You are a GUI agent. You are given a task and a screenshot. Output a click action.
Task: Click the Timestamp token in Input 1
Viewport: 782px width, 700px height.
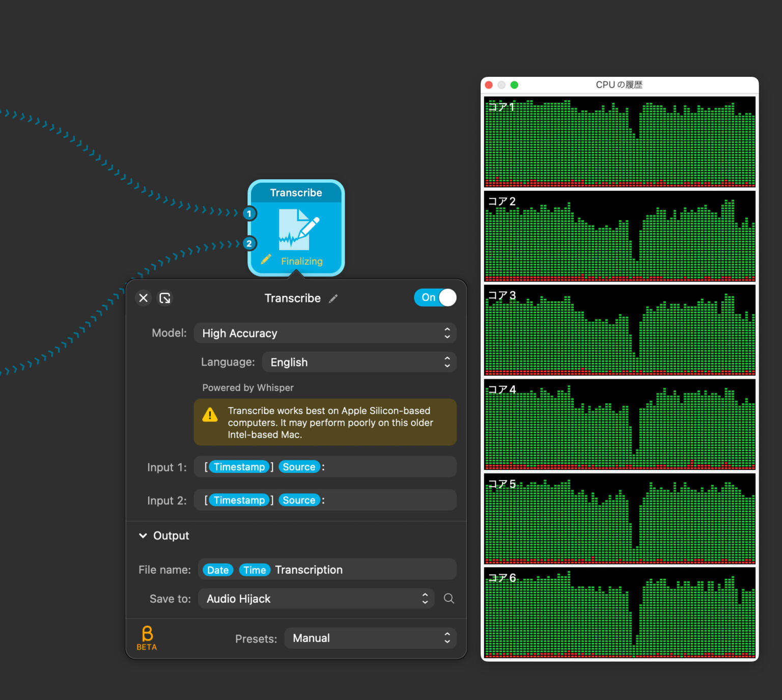pos(239,467)
